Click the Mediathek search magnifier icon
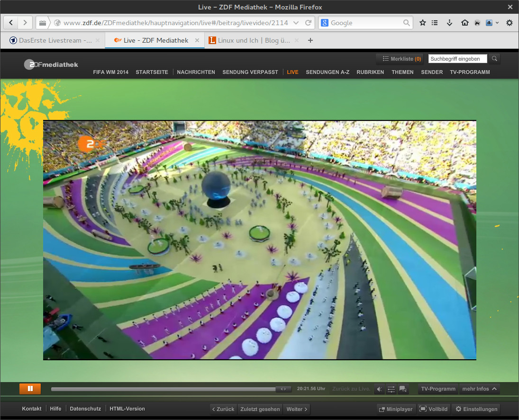 [494, 59]
